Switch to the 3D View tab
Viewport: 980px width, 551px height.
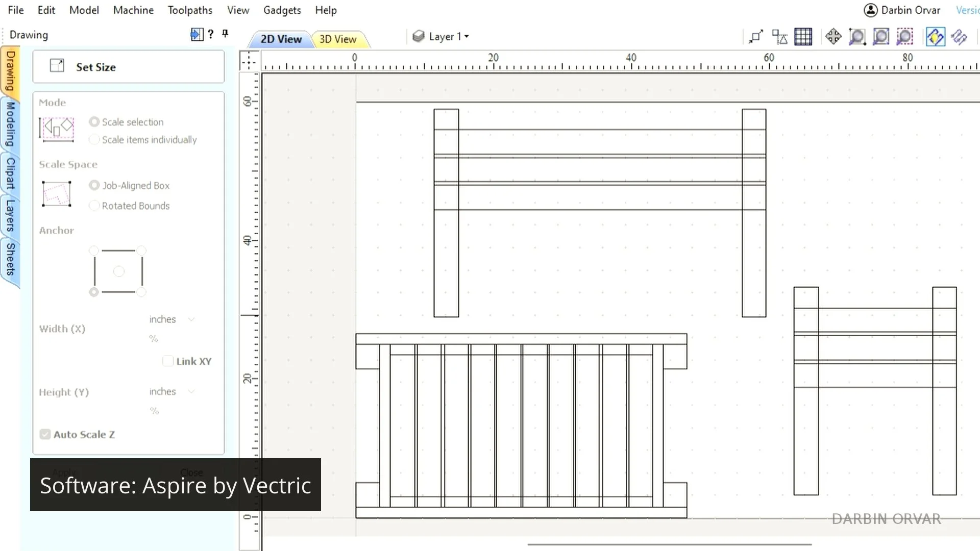click(x=337, y=39)
